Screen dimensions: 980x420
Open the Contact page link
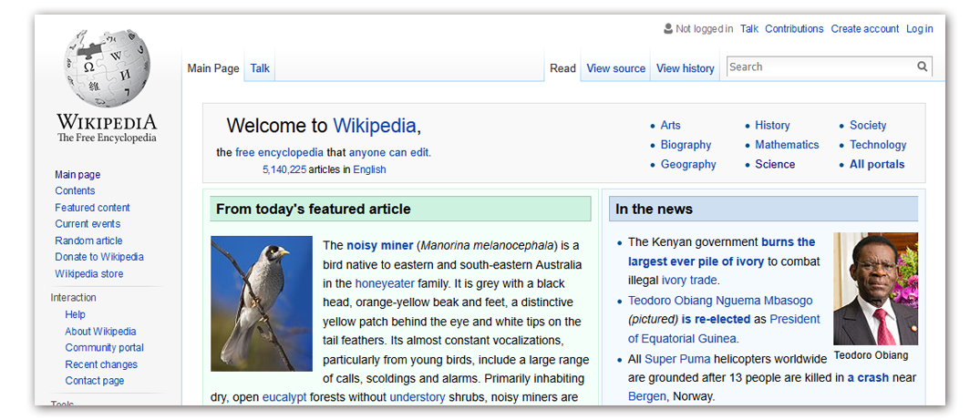(95, 381)
